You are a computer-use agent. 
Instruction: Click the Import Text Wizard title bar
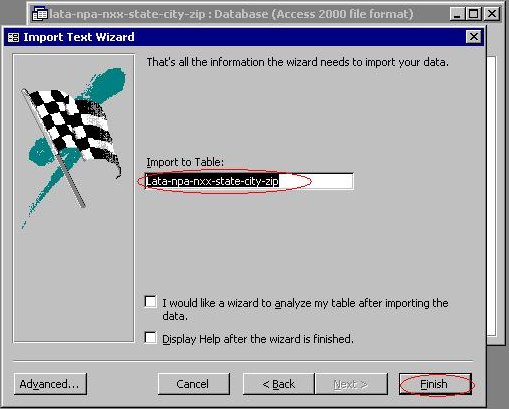pyautogui.click(x=244, y=37)
